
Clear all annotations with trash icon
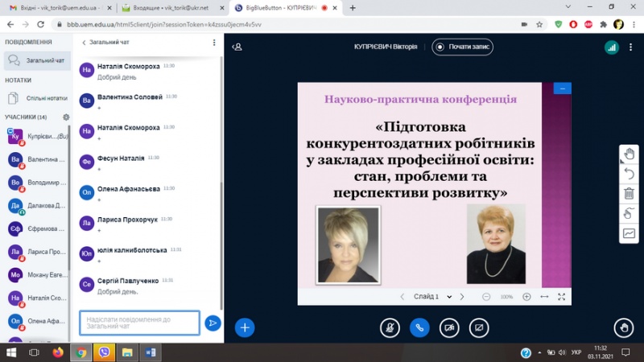coord(629,193)
